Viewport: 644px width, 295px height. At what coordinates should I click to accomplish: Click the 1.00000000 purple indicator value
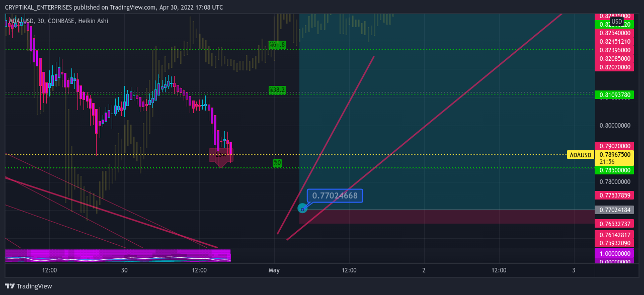coord(615,254)
